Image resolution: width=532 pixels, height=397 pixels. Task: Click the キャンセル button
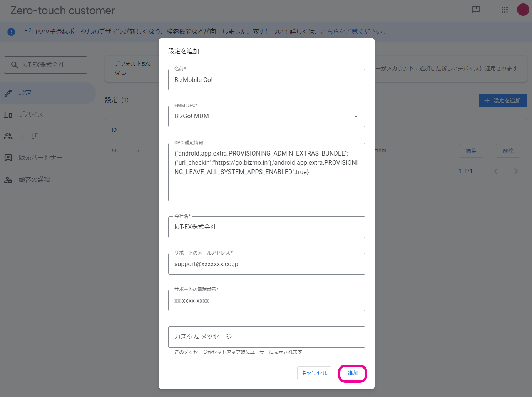(x=314, y=373)
